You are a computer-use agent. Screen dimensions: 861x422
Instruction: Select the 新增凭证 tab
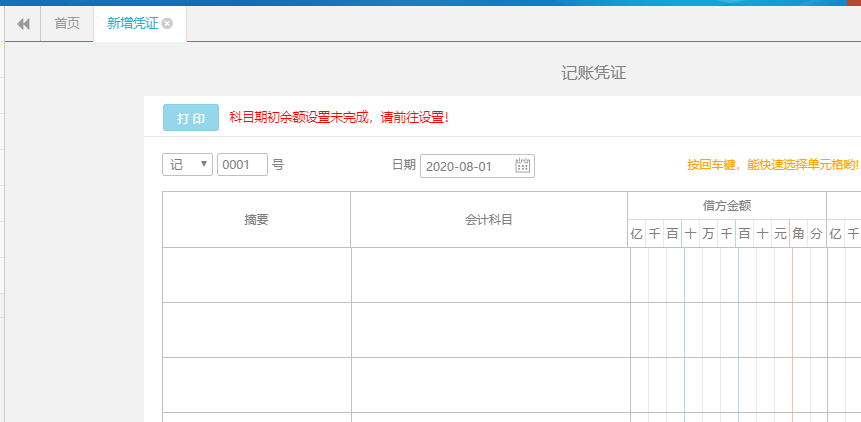[x=133, y=24]
